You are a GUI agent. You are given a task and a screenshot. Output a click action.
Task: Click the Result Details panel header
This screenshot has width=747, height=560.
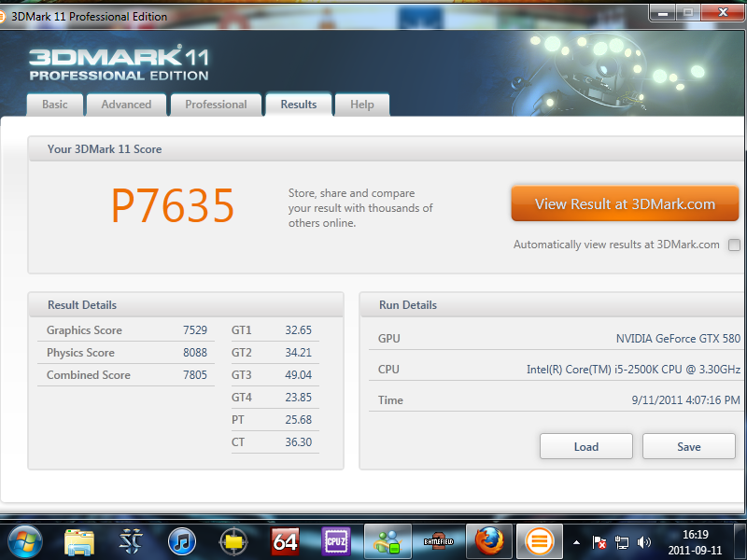[x=186, y=305]
